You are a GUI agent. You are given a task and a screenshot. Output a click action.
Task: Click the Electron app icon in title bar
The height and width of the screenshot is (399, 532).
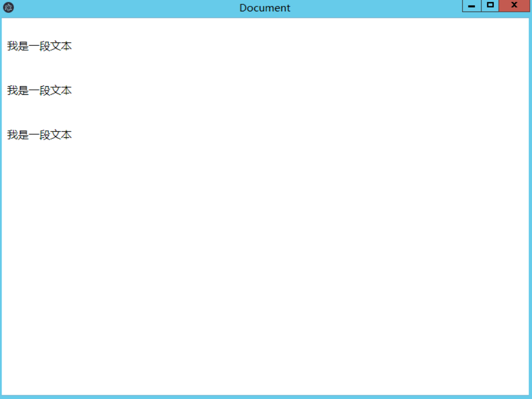[9, 8]
